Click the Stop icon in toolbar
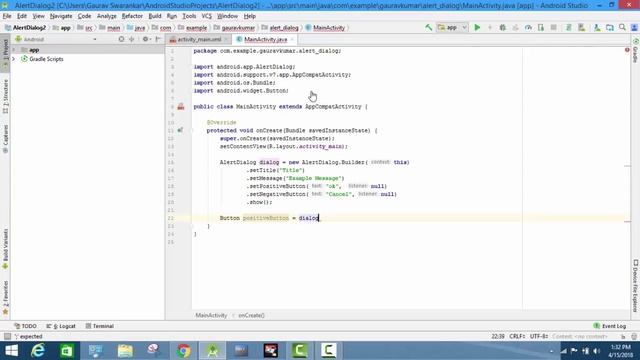 (x=553, y=27)
